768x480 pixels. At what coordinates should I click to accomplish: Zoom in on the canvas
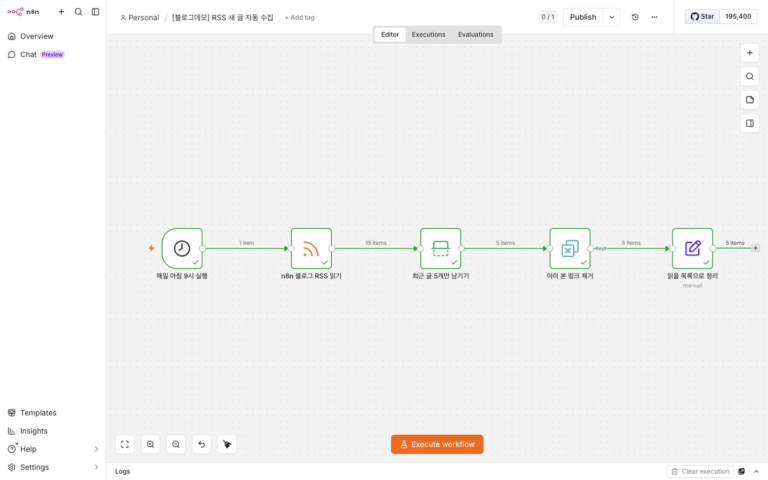[150, 444]
